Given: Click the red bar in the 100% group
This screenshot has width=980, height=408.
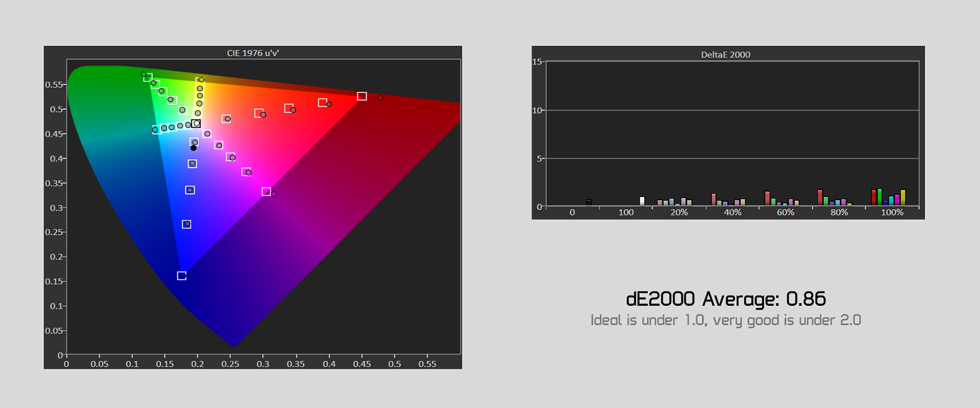Looking at the screenshot, I should pos(874,197).
